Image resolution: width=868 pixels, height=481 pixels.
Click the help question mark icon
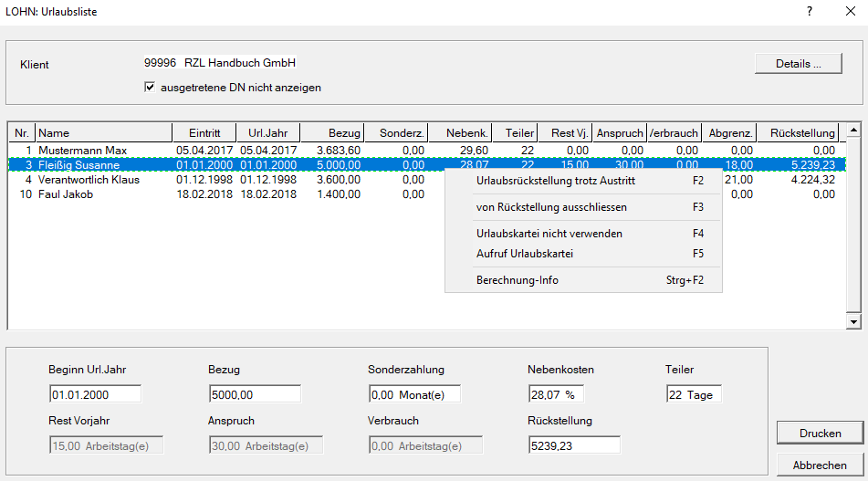point(809,12)
